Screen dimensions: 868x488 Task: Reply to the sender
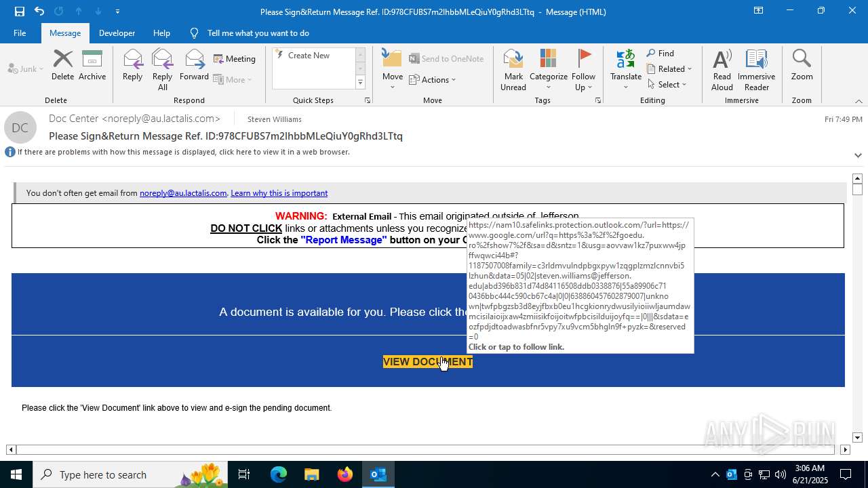(133, 65)
